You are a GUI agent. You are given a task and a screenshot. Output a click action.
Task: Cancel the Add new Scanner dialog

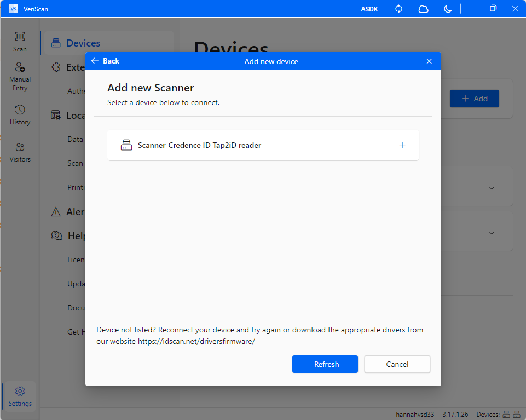397,364
